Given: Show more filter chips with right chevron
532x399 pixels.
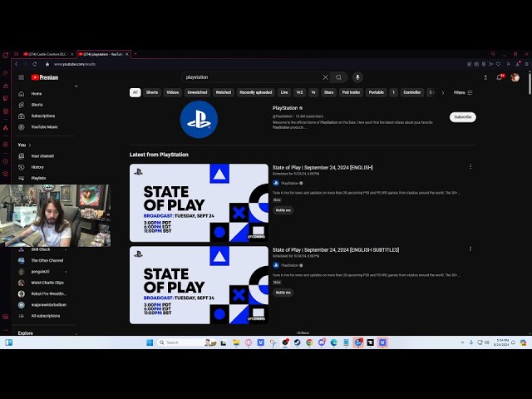Looking at the screenshot, I should pyautogui.click(x=443, y=92).
